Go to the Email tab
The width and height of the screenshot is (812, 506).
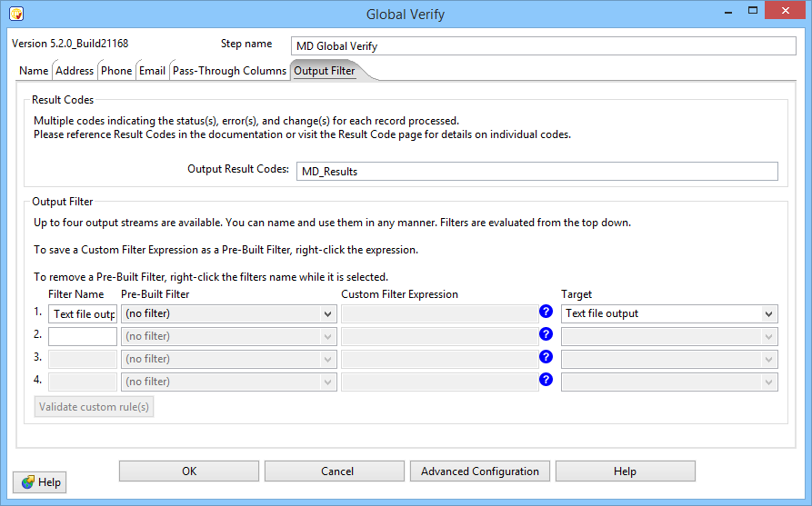click(152, 71)
